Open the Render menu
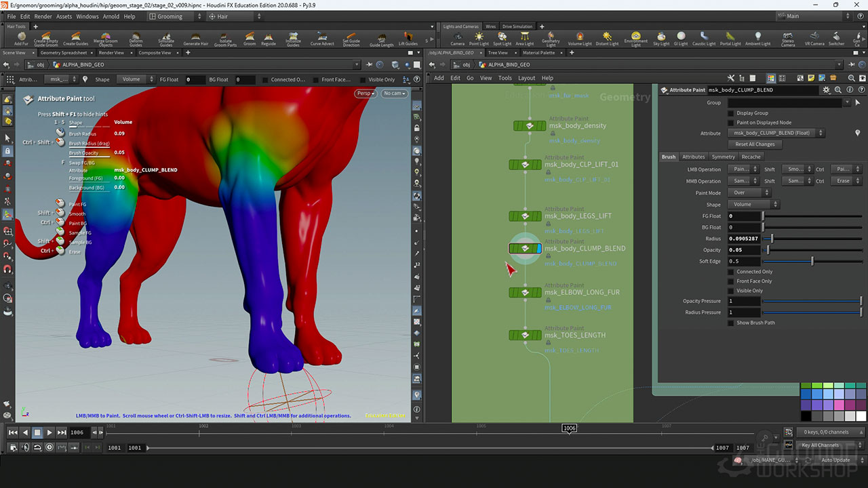The image size is (868, 488). point(43,16)
